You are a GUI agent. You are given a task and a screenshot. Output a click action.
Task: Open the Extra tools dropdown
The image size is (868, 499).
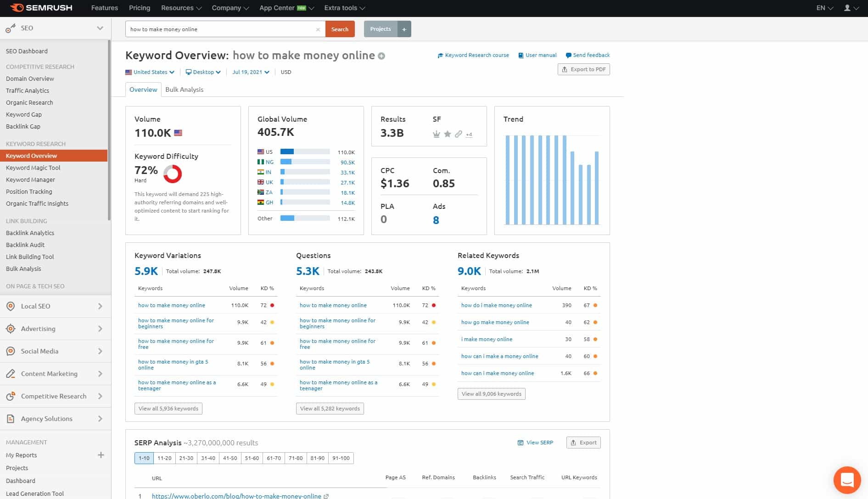point(345,8)
